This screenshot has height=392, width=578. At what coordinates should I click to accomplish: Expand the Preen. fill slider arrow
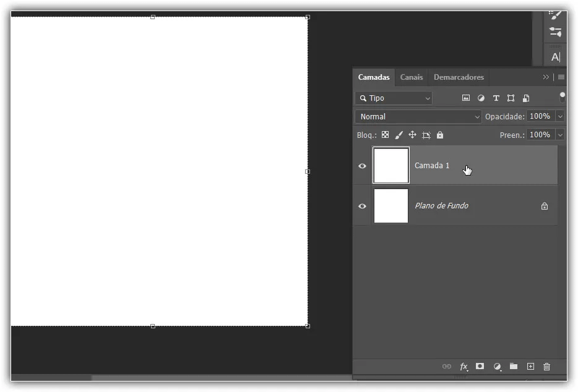click(x=560, y=135)
